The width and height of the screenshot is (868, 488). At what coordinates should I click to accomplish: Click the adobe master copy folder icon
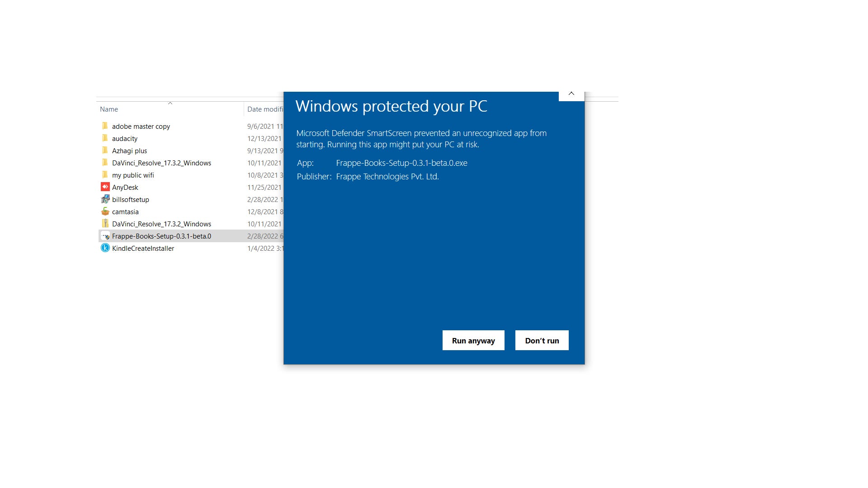pos(105,126)
